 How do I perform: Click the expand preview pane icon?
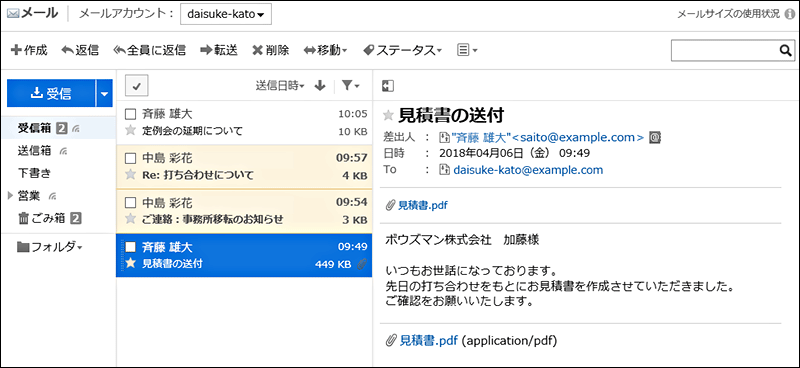387,86
